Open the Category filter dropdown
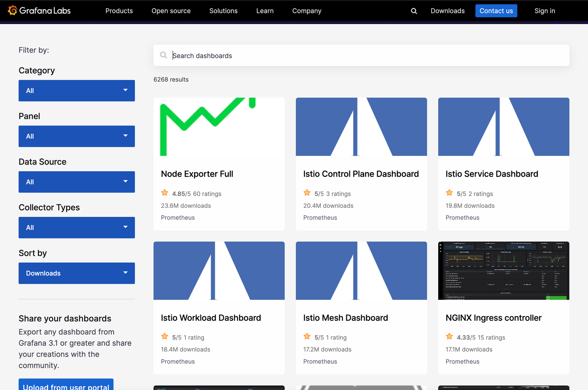This screenshot has width=588, height=390. (x=76, y=91)
